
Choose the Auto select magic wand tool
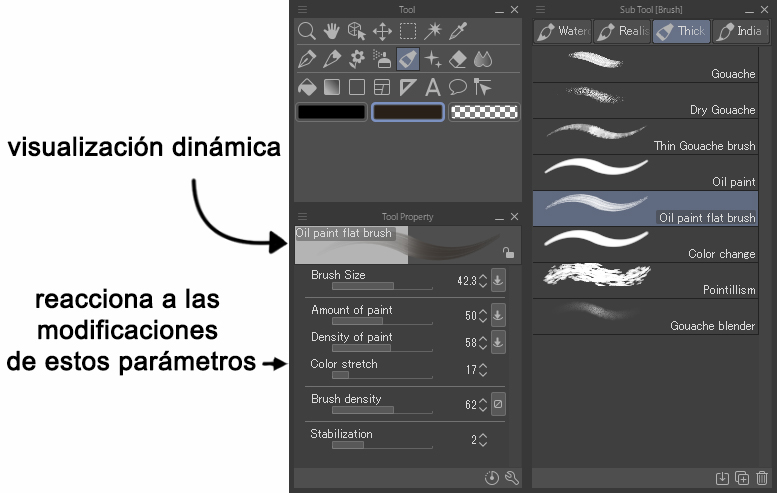(434, 32)
